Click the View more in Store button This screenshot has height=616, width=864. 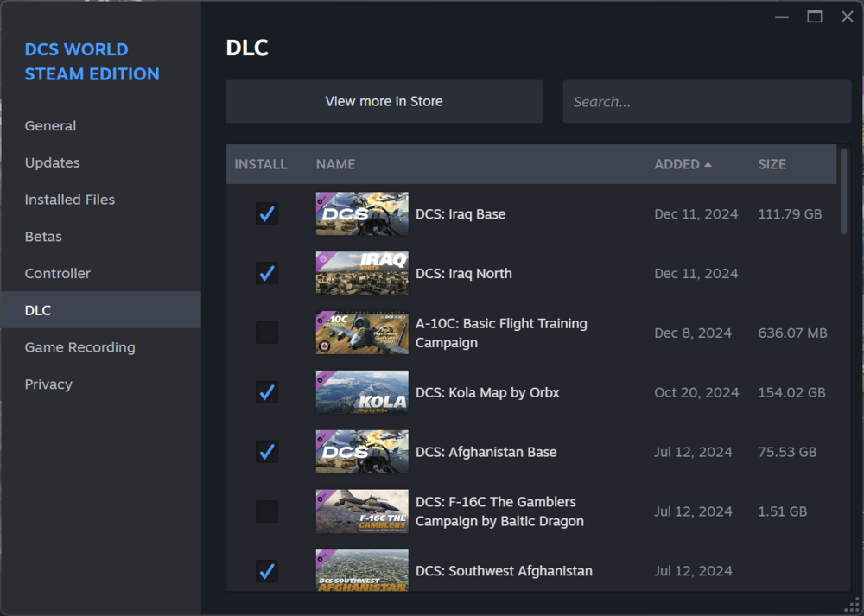coord(384,101)
